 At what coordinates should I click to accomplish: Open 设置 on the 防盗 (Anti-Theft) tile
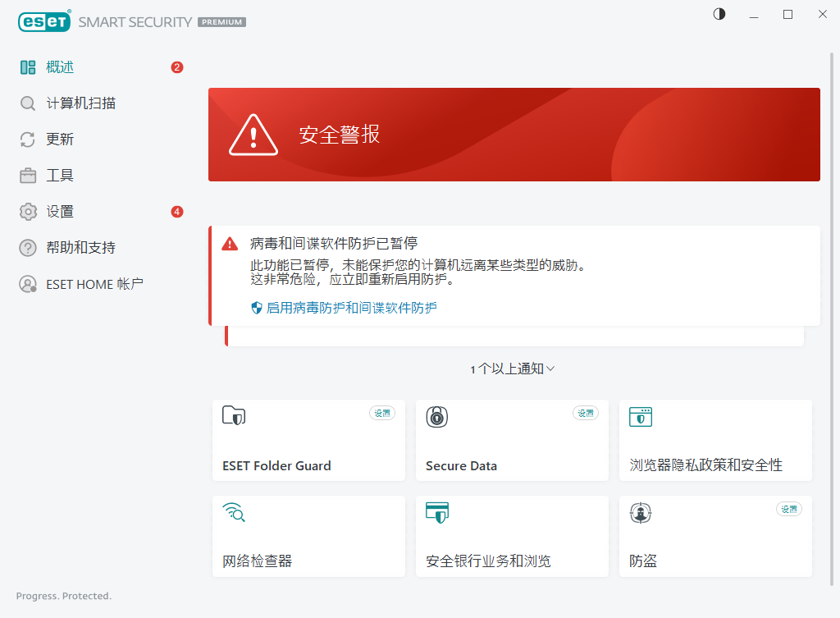pos(788,509)
